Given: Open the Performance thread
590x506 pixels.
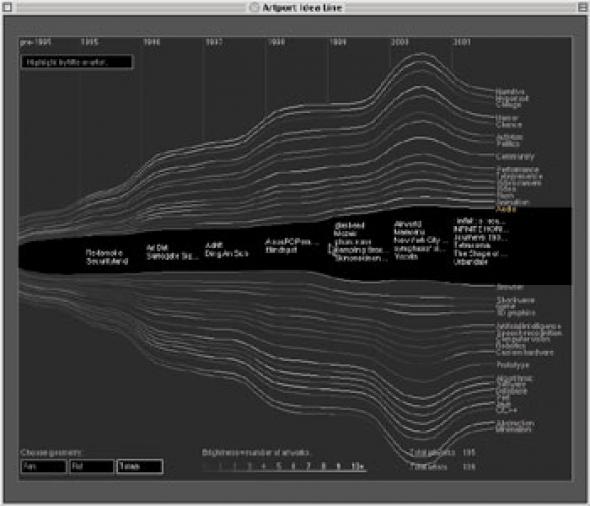Looking at the screenshot, I should pyautogui.click(x=517, y=170).
